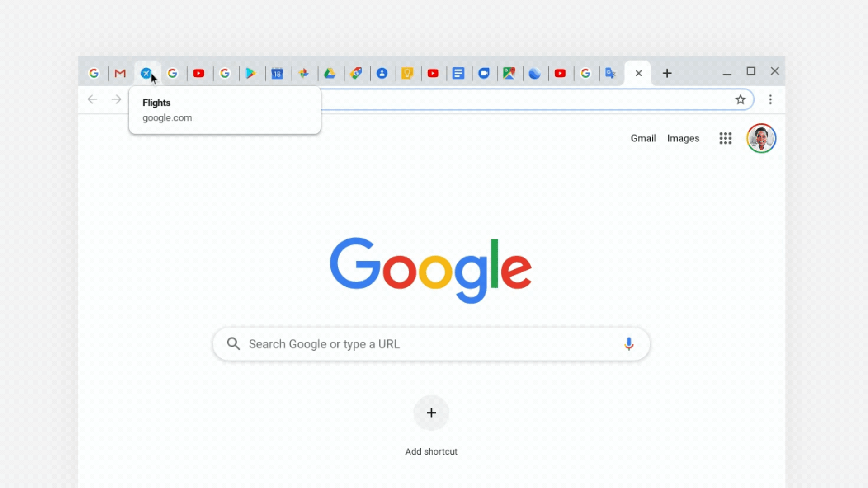Expand Google apps grid menu

click(726, 138)
